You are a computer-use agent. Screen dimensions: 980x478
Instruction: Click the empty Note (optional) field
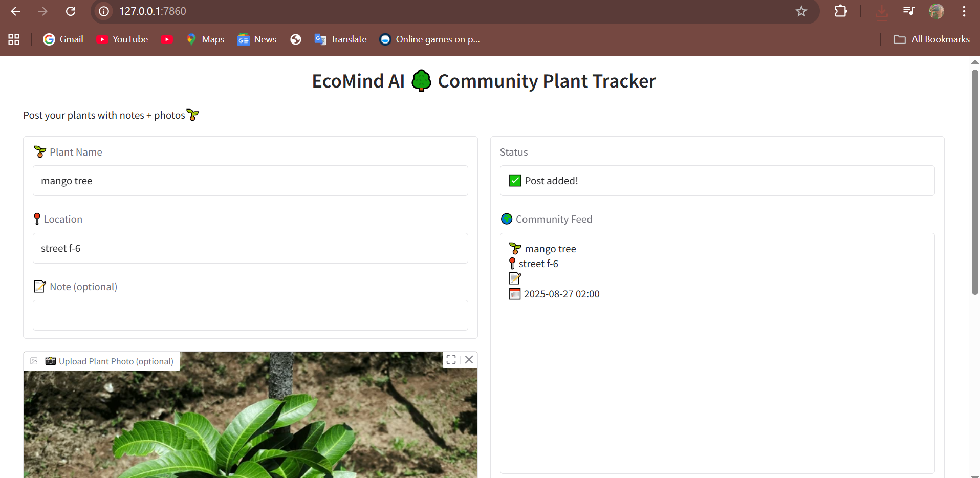tap(250, 315)
